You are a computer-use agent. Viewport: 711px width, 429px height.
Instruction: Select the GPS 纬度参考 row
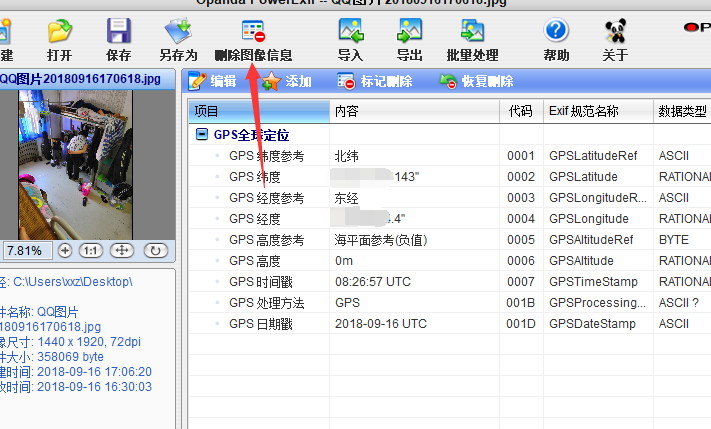(x=450, y=156)
